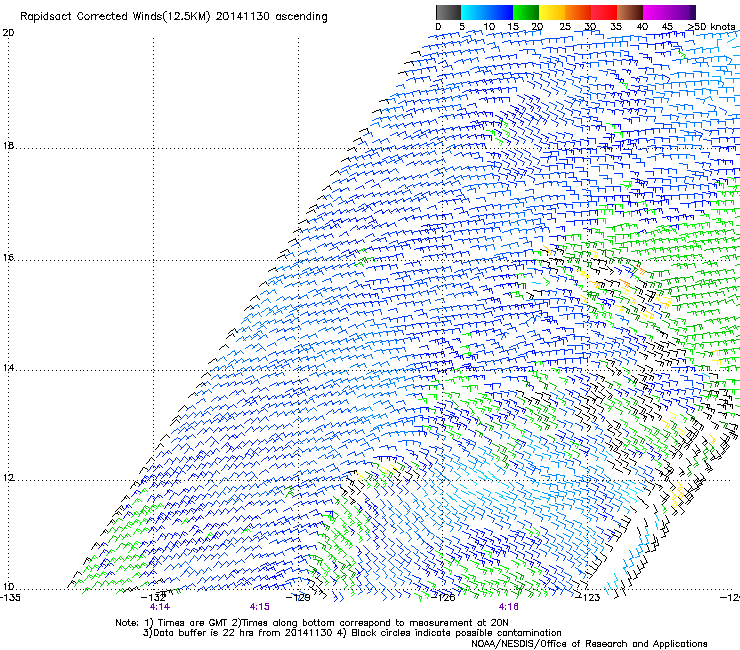740x650 pixels.
Task: Click the legend label '25' knots
Action: 564,27
